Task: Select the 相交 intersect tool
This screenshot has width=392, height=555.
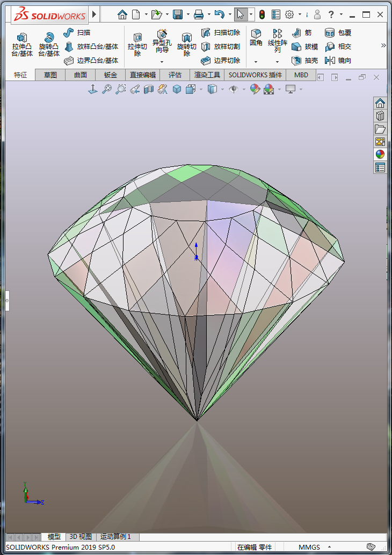Action: (338, 46)
